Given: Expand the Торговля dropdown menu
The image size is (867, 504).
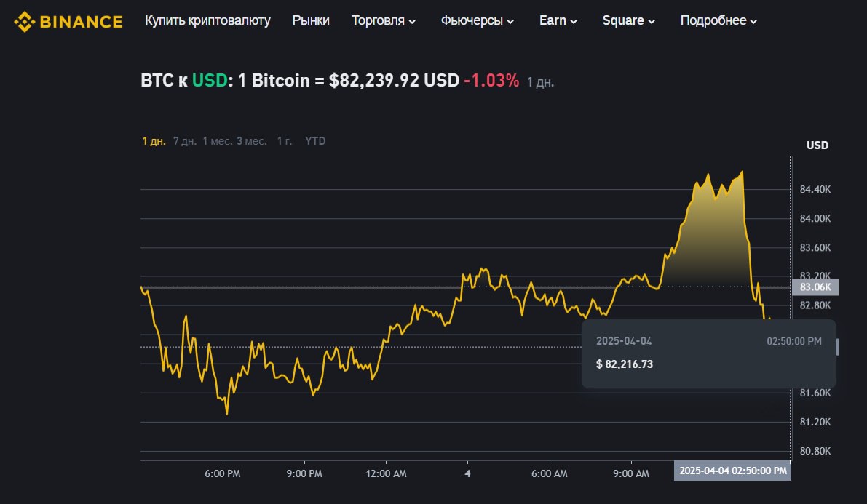Looking at the screenshot, I should [x=384, y=20].
